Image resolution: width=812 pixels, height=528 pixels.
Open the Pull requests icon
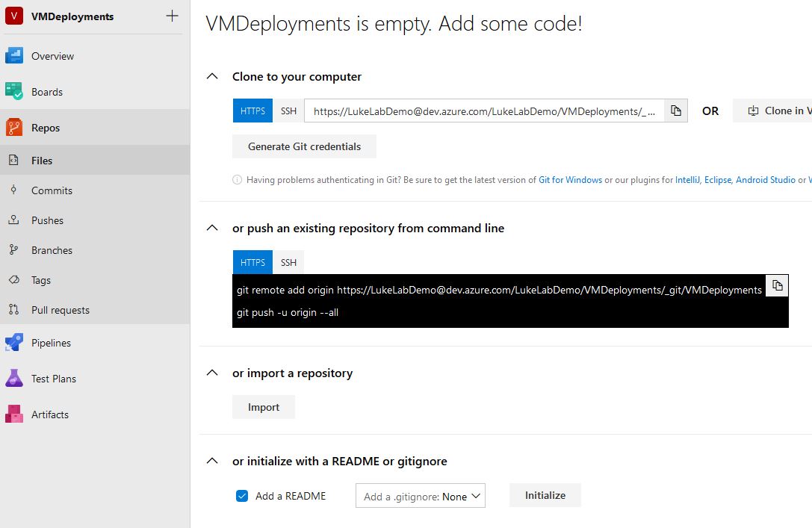click(x=13, y=309)
